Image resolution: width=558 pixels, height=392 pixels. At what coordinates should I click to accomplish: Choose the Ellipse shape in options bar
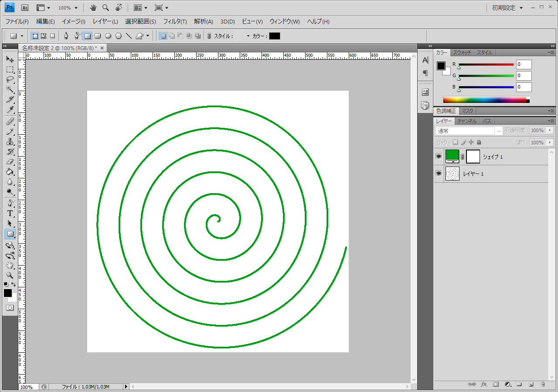[108, 36]
